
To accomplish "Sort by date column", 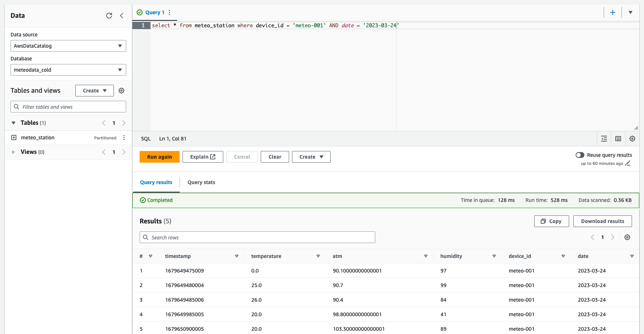I will 632,256.
